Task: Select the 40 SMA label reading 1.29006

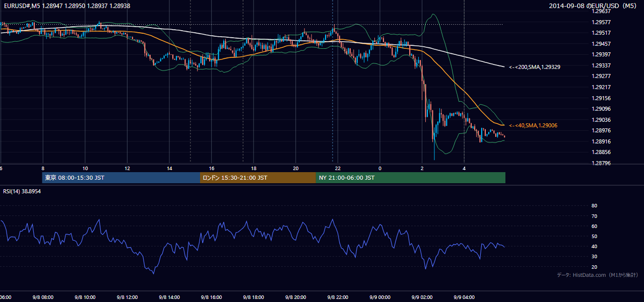Action: (x=533, y=125)
